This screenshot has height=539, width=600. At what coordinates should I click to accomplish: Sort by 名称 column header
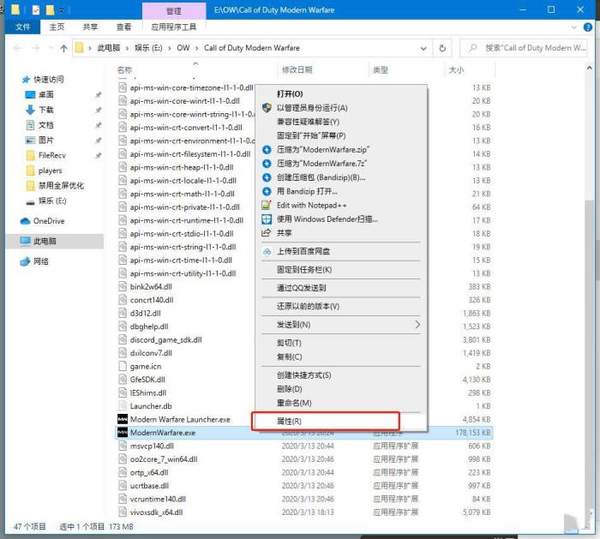click(124, 70)
